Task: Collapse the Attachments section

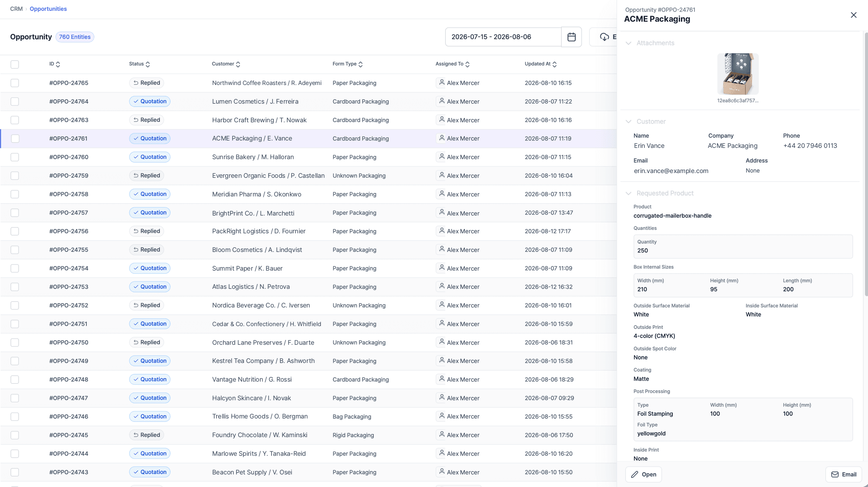Action: click(x=628, y=43)
